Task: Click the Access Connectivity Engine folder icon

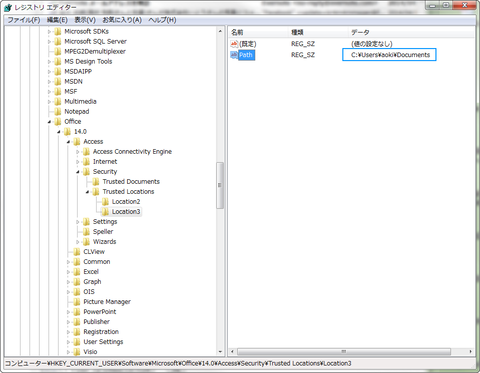Action: (86, 152)
